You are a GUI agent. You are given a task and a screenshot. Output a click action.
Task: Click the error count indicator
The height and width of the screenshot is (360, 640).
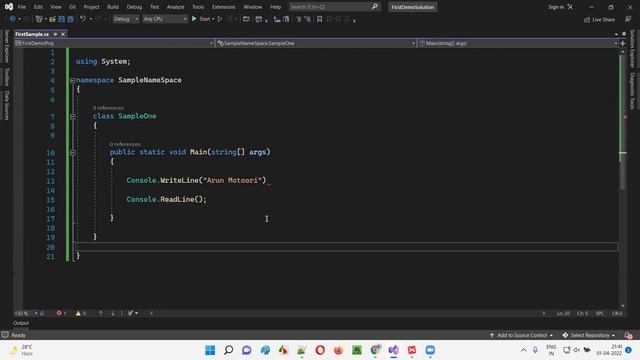click(x=61, y=313)
